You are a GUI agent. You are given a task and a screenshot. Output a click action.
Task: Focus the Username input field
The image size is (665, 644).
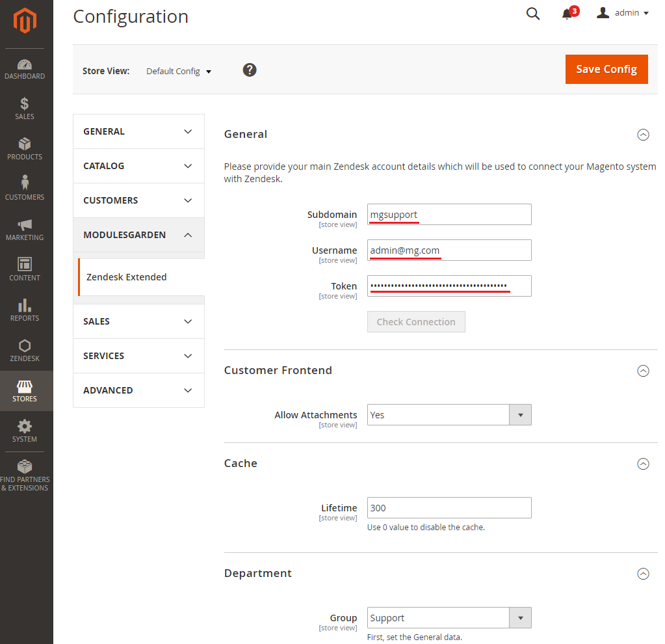click(x=449, y=250)
